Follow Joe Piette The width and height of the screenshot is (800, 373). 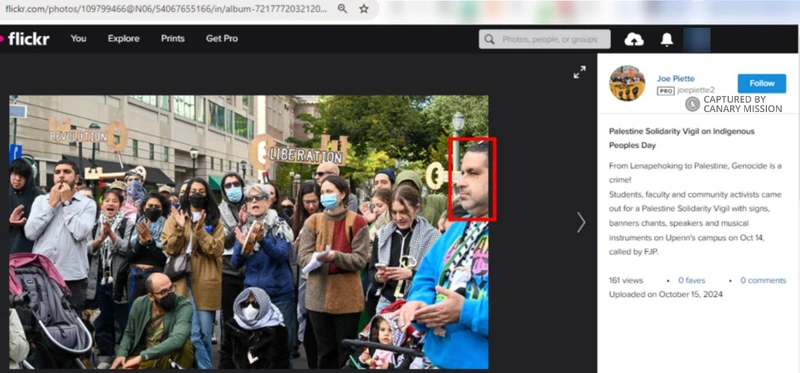point(762,83)
